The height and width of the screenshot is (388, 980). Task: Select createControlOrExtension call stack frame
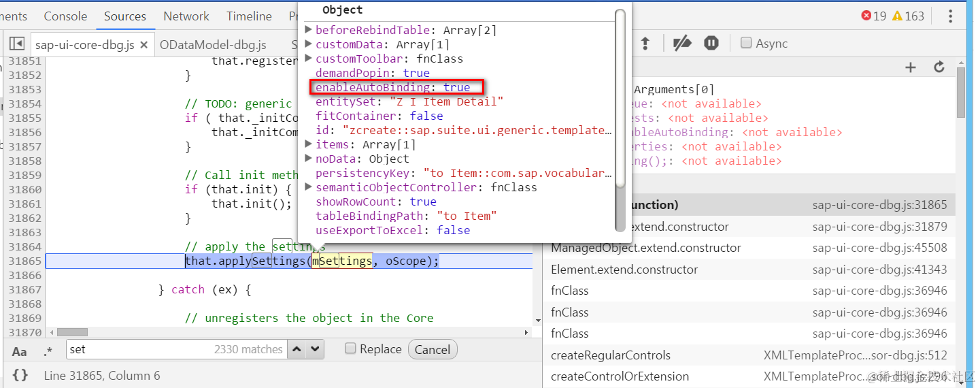[x=749, y=376]
